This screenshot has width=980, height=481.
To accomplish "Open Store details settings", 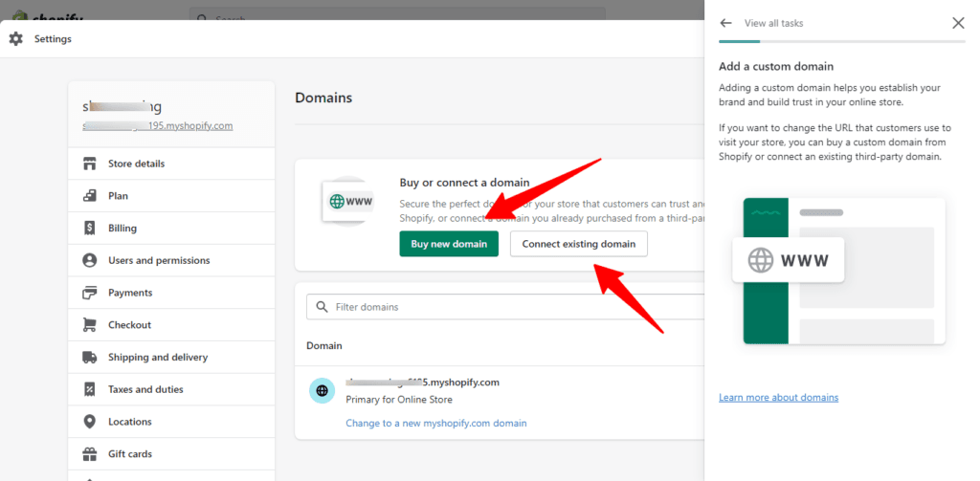I will [x=171, y=164].
